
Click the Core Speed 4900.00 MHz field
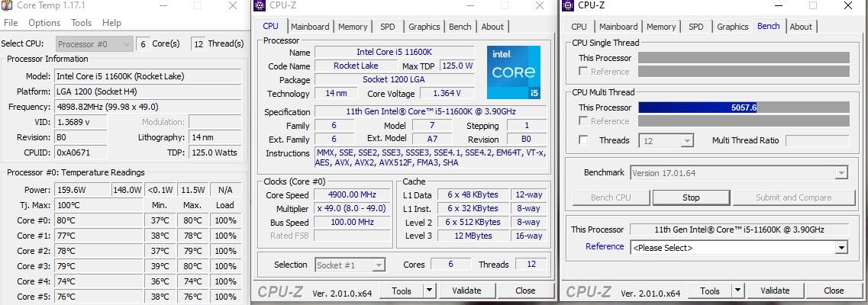352,194
